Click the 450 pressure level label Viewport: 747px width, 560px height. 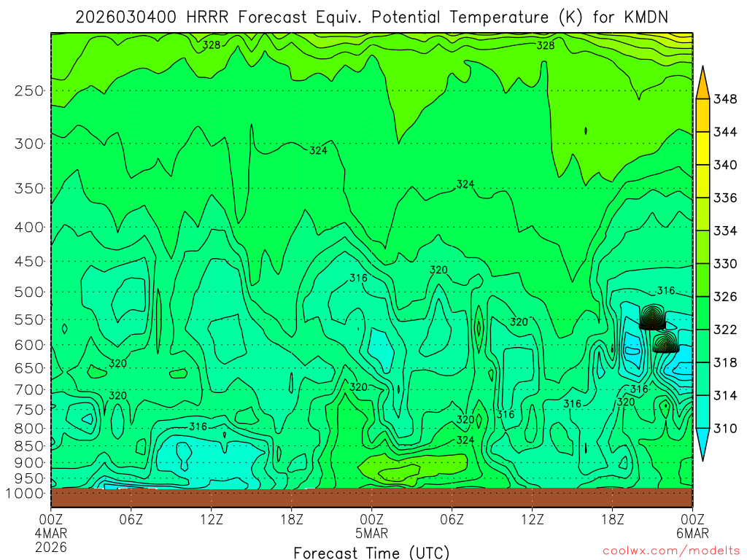point(29,262)
